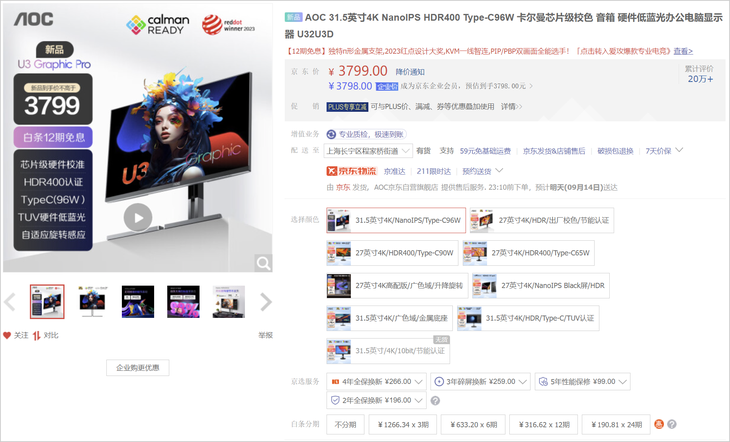This screenshot has height=442, width=730.
Task: Click the PLUS专享立减 badge
Action: (347, 107)
